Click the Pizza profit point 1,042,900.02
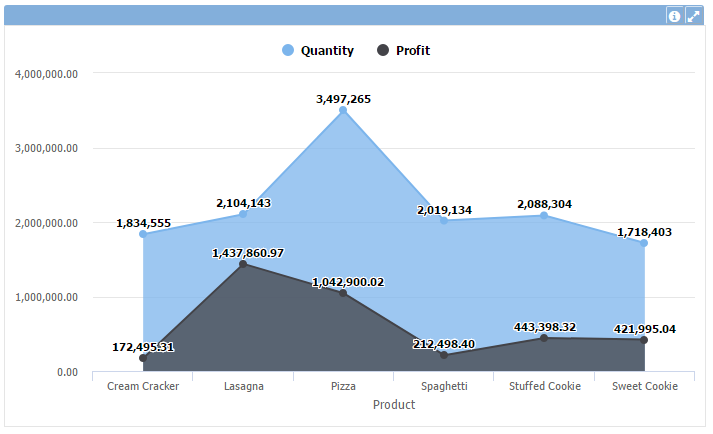This screenshot has width=713, height=434. (343, 293)
